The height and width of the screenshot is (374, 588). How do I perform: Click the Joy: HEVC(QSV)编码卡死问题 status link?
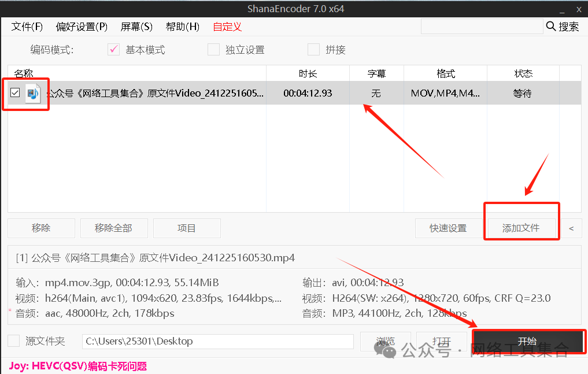(x=78, y=366)
